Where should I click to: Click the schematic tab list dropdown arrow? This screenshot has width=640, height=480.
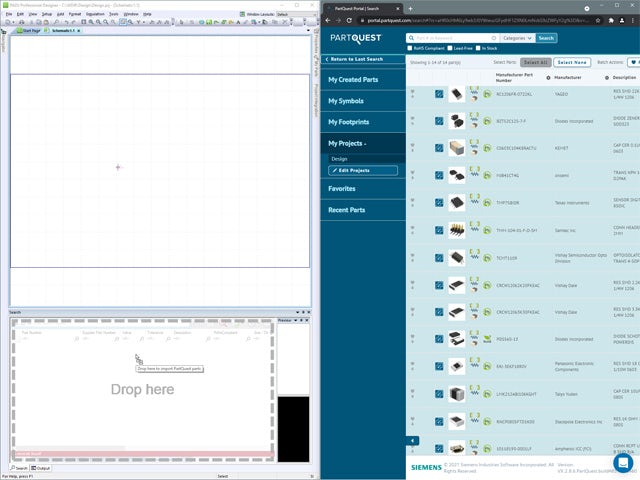coord(308,31)
